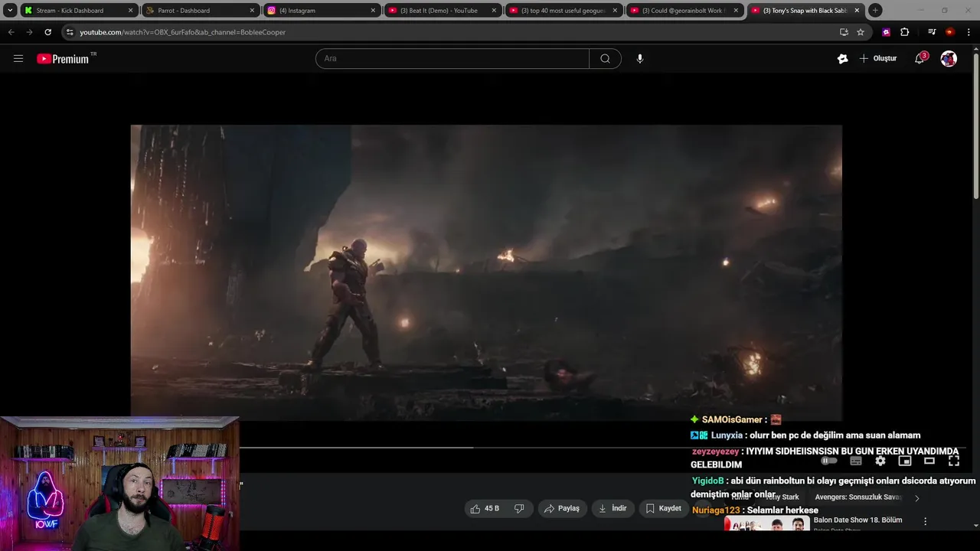The height and width of the screenshot is (551, 980).
Task: Open the Chrome three-dot menu
Action: point(969,32)
